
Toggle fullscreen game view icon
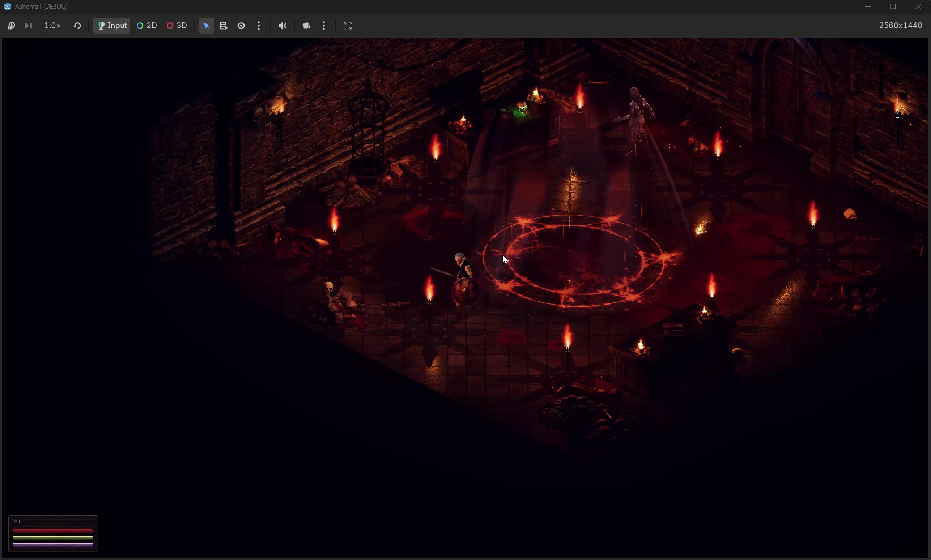[348, 26]
